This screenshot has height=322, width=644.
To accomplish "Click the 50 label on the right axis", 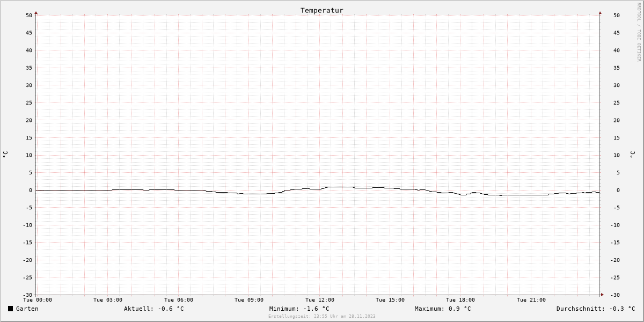I will 617,16.
